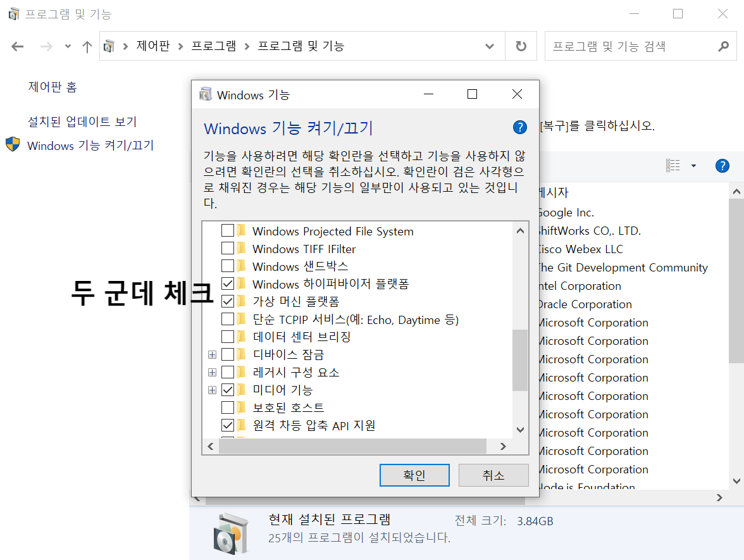744x560 pixels.
Task: Check Windows Projected File System
Action: click(x=228, y=230)
